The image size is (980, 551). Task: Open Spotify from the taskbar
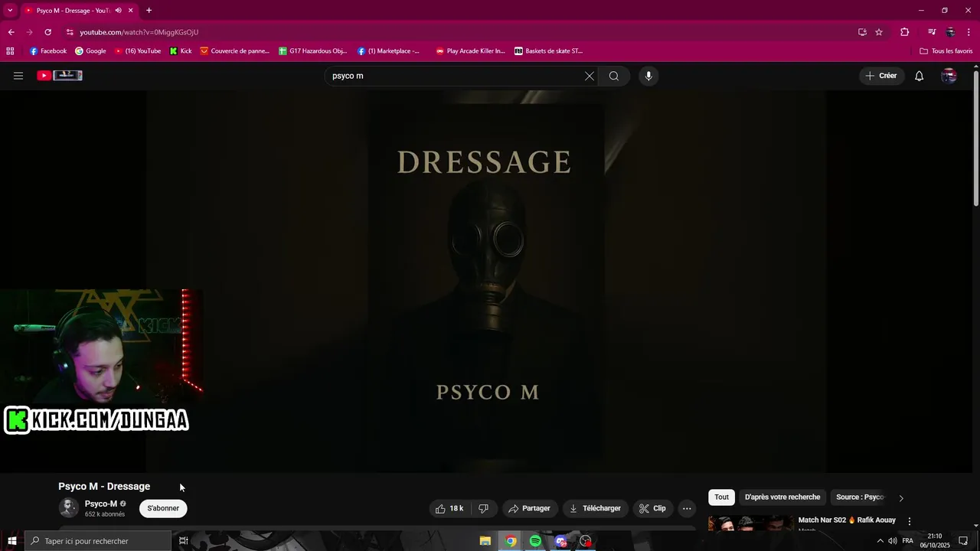coord(535,541)
